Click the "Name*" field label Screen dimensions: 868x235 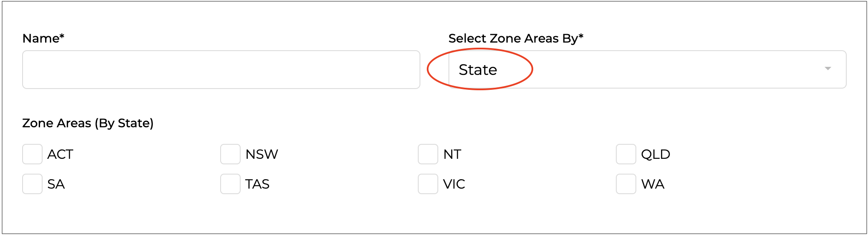pos(43,38)
